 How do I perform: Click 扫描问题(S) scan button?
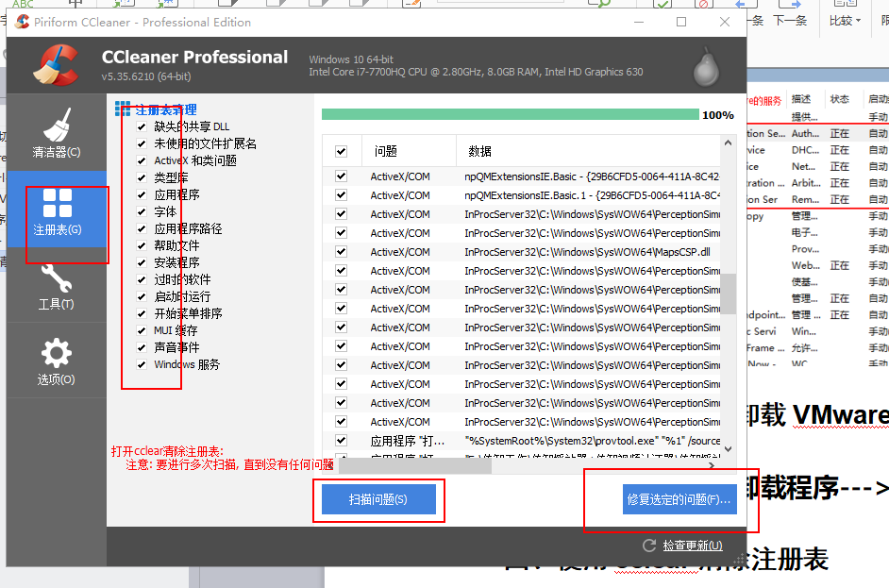(x=378, y=499)
